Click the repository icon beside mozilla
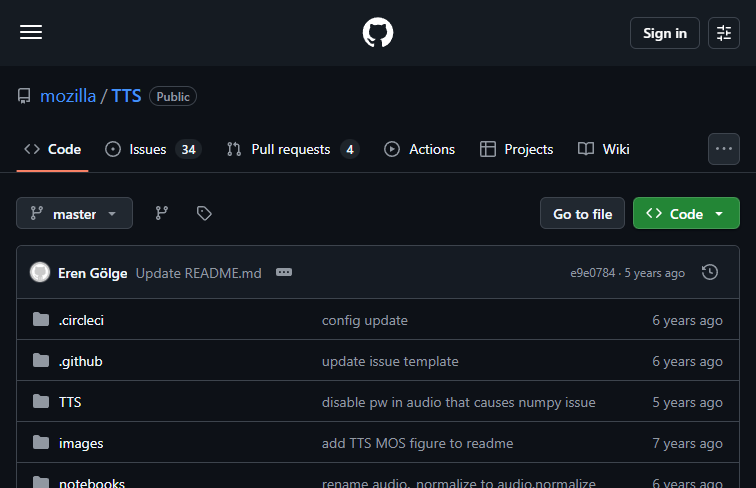Image resolution: width=756 pixels, height=488 pixels. tap(24, 96)
